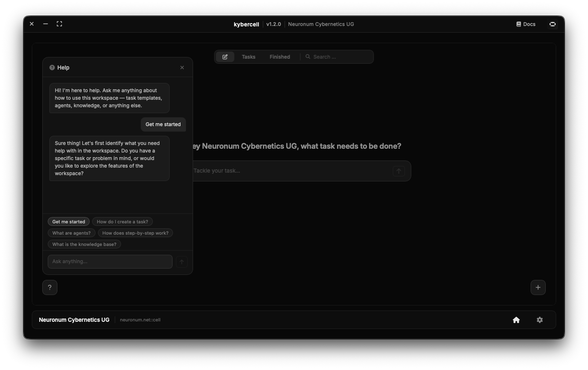This screenshot has width=588, height=370.
Task: Click 'Neuronum Cybernetics UG' in the bottom bar
Action: tap(74, 320)
